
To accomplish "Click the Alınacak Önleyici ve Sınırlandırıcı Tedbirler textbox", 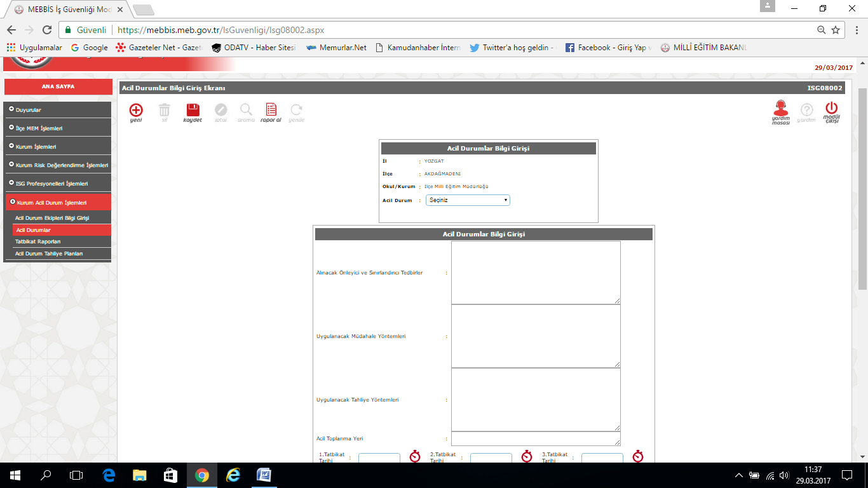I will click(535, 272).
